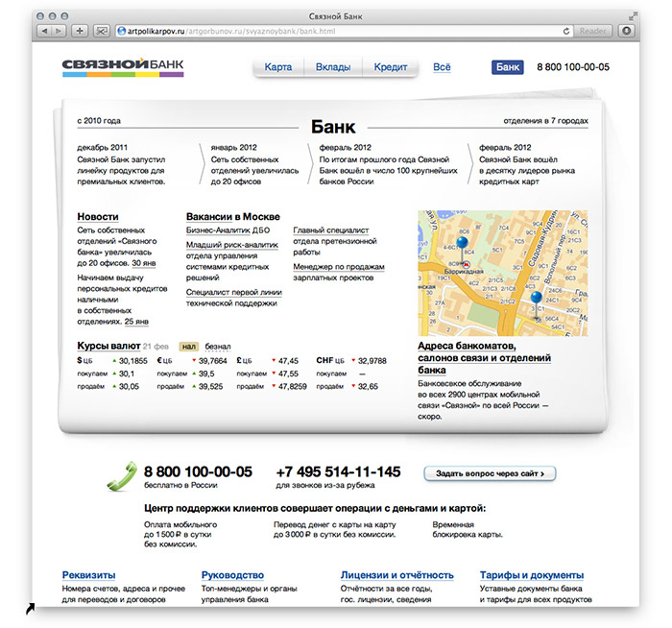Click the downloads icon in toolbar
Viewport: 672px width, 628px height.
point(627,31)
